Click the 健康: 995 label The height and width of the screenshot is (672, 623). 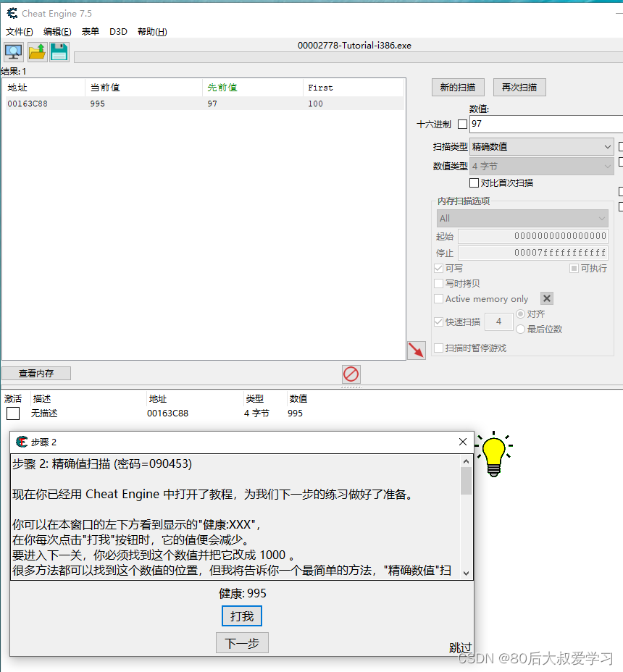click(x=242, y=593)
